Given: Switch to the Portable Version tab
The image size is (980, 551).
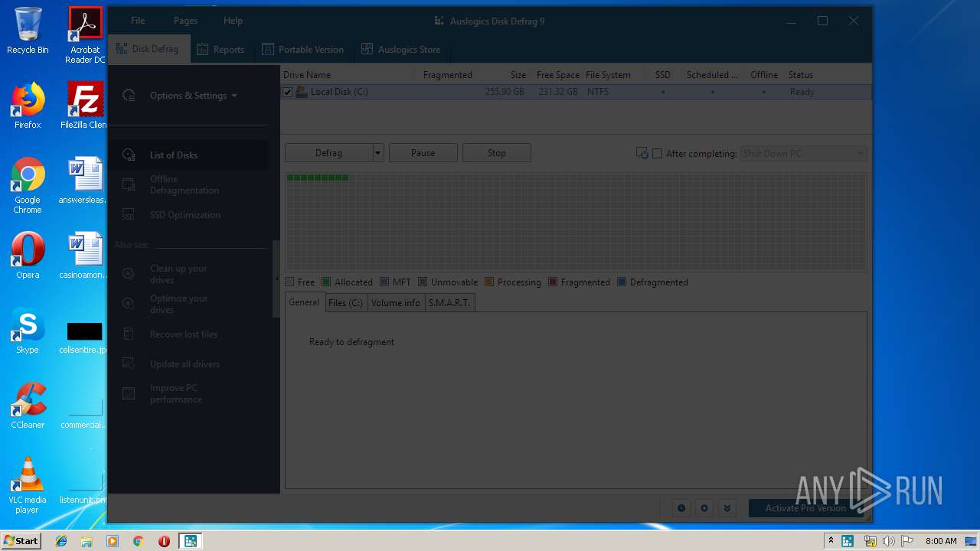Looking at the screenshot, I should point(303,50).
